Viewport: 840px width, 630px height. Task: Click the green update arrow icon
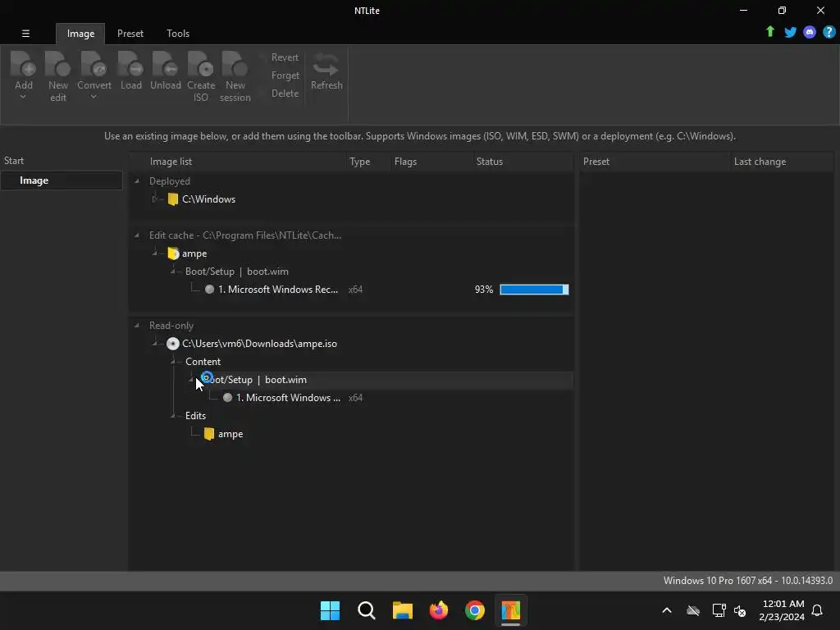point(769,32)
